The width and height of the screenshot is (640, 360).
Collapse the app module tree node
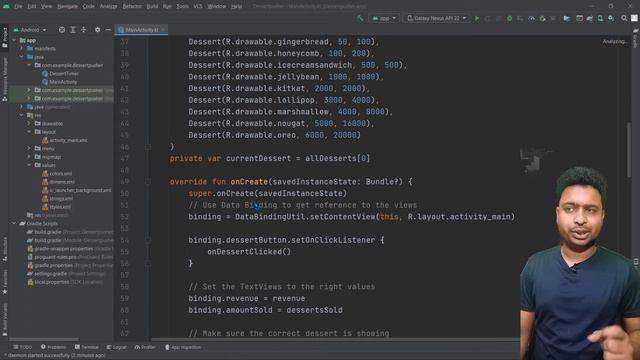pos(14,40)
